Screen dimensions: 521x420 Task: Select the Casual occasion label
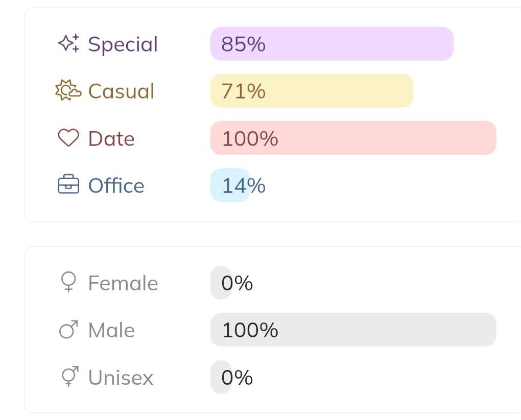click(121, 91)
